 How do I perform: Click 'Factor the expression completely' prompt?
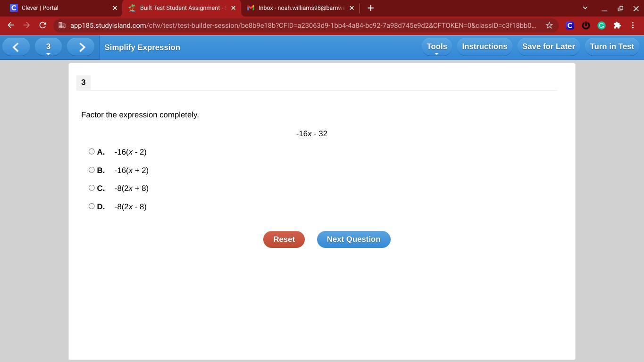pos(140,115)
